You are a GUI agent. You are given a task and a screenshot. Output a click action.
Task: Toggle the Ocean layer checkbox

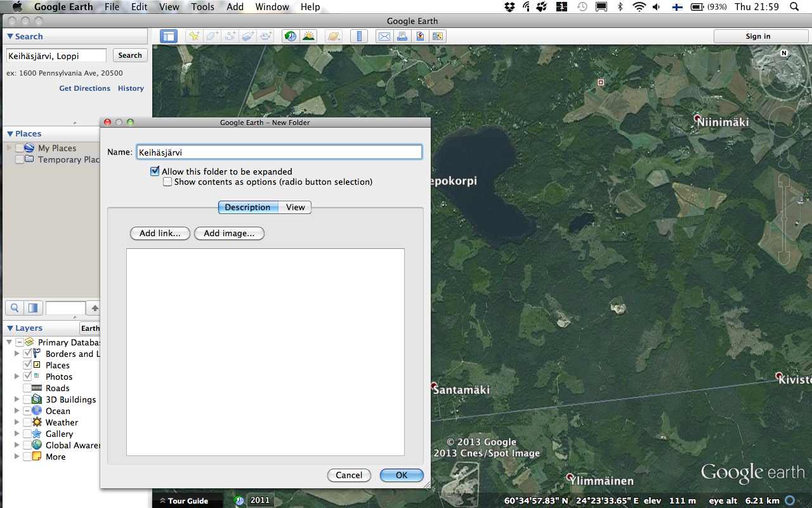(27, 411)
